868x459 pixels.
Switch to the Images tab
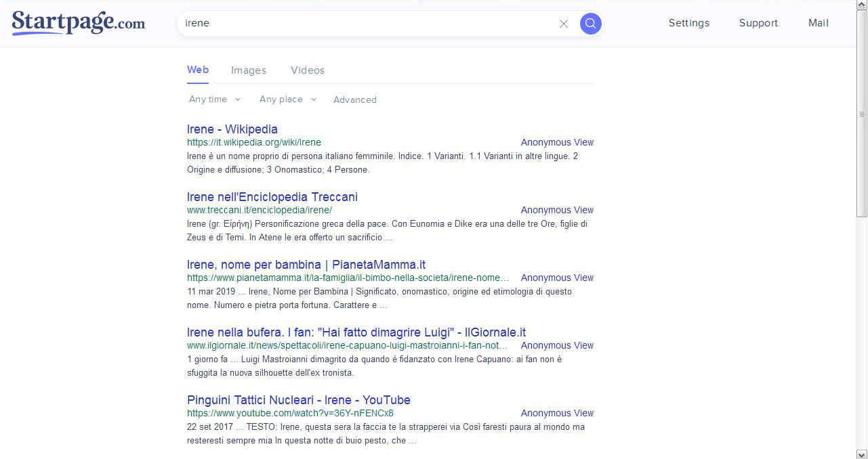[x=249, y=70]
